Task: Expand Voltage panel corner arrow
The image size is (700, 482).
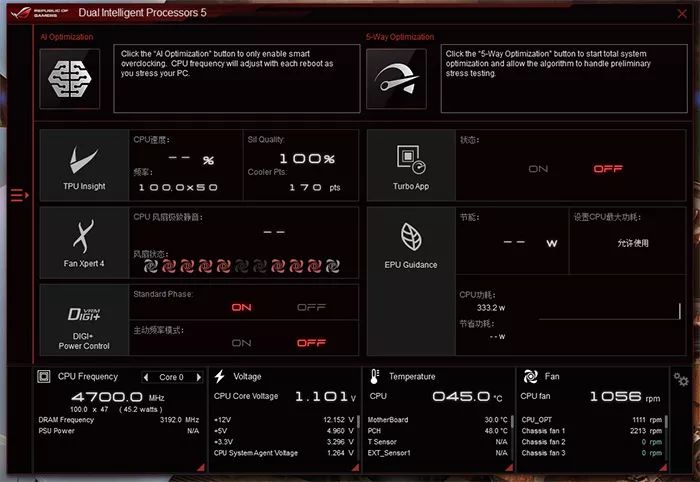Action: coord(356,467)
